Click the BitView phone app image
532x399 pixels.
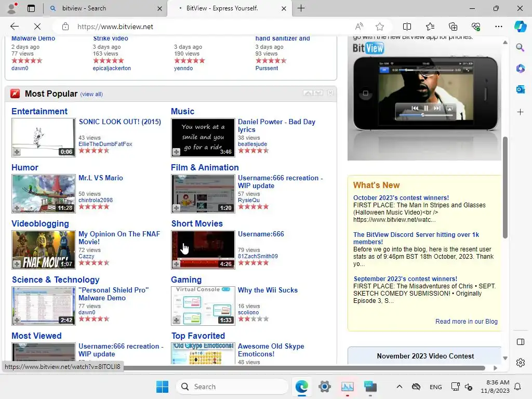424,98
